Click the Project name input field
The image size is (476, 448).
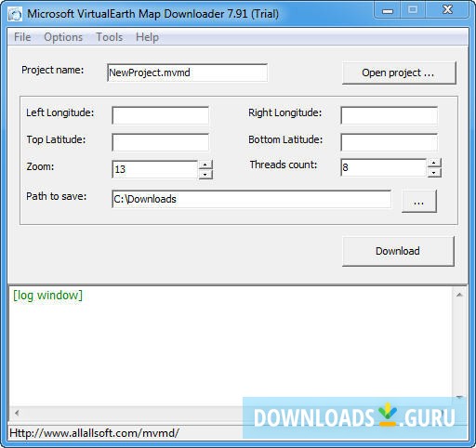pos(187,72)
